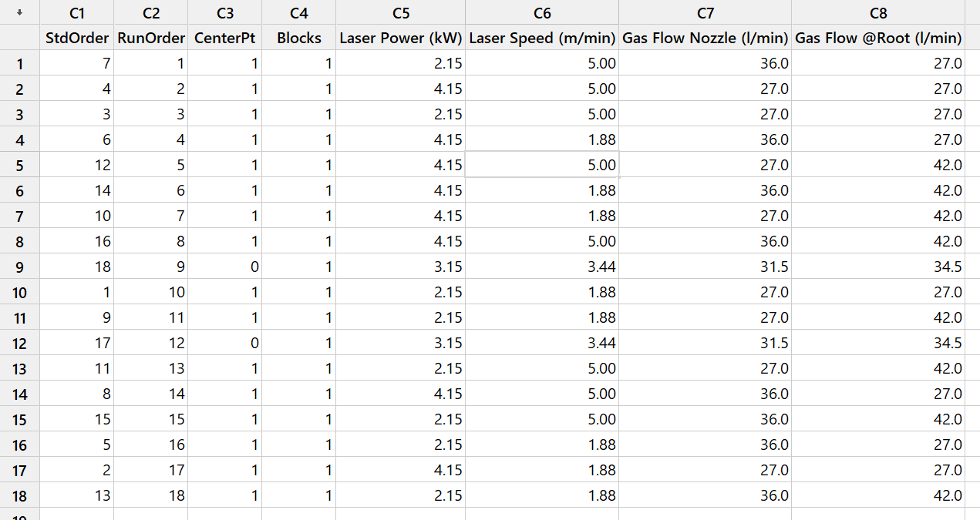The image size is (980, 520).
Task: Select column header C3
Action: [x=224, y=12]
